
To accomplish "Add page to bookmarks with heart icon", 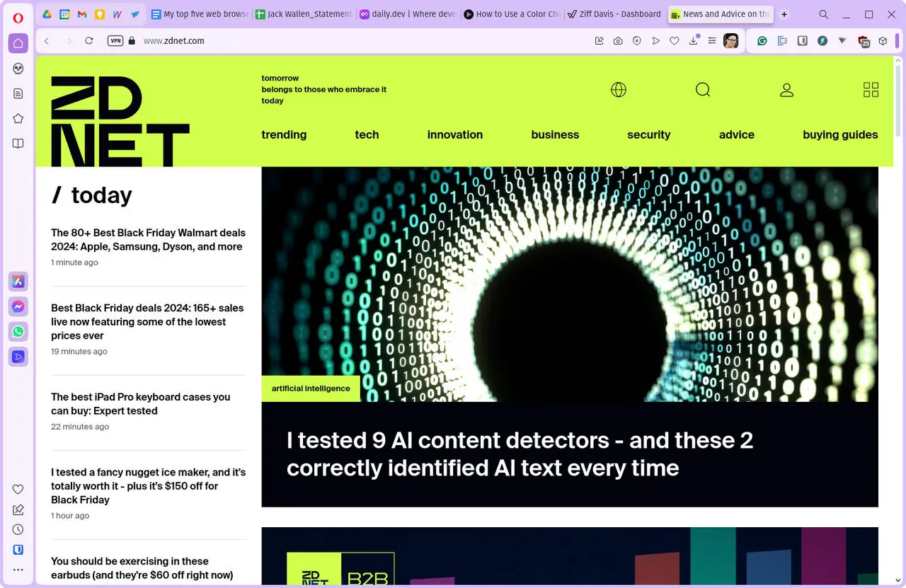I will [675, 41].
